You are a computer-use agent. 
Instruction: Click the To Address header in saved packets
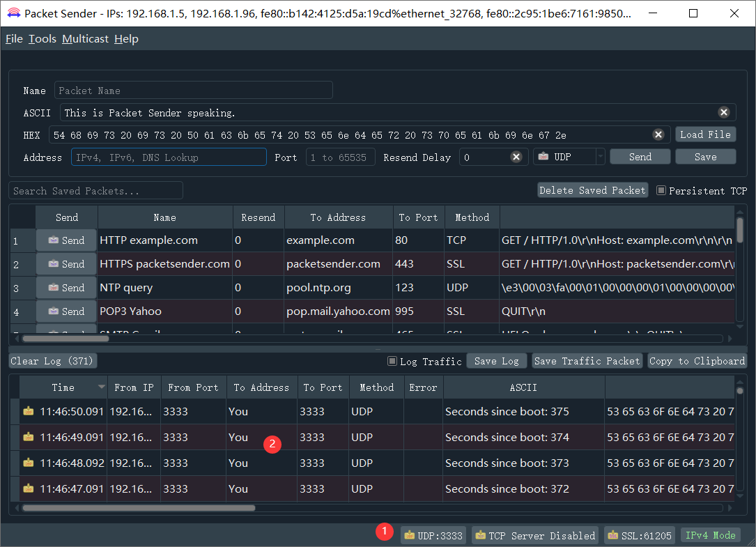[338, 217]
